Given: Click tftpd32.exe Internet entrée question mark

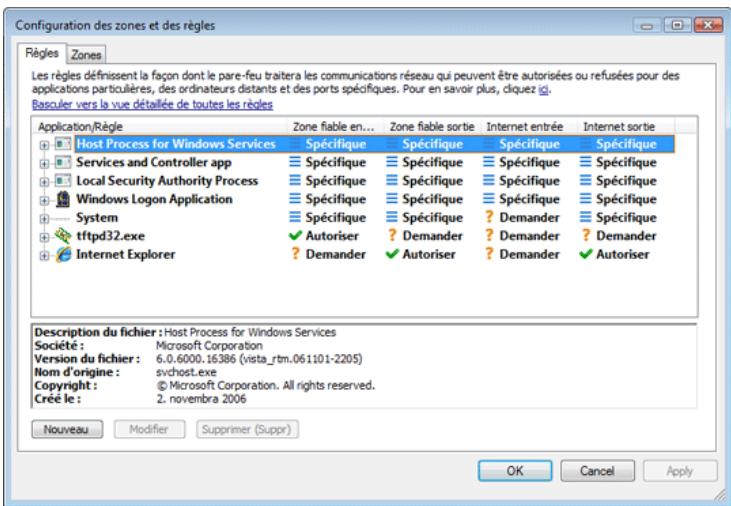Looking at the screenshot, I should (x=489, y=236).
